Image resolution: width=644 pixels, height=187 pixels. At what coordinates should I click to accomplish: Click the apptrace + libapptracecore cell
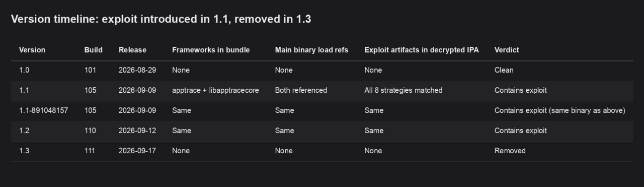pos(215,90)
